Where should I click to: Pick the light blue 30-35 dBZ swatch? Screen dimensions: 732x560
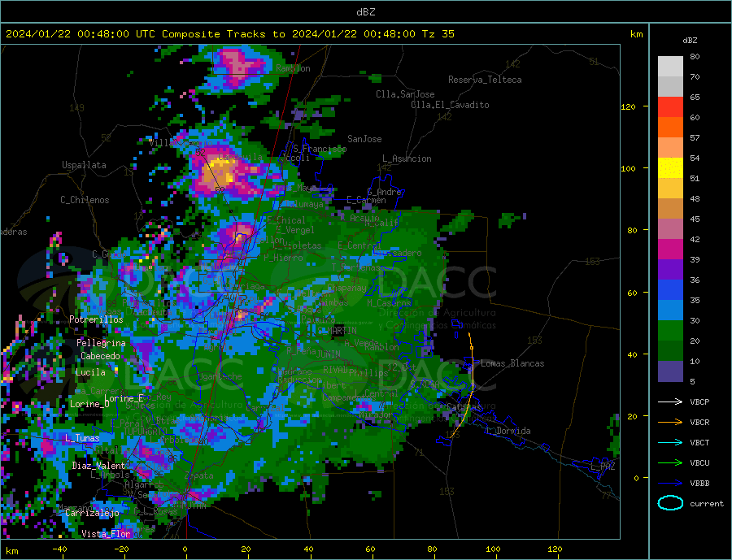point(670,310)
